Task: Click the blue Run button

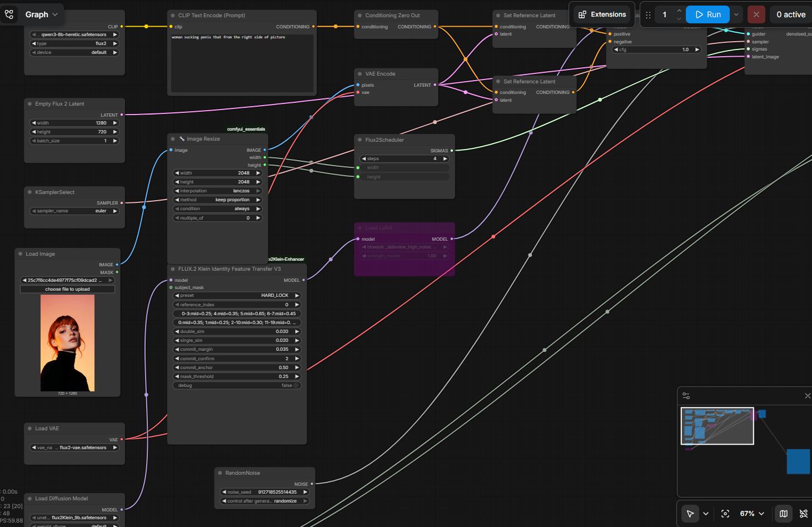Action: click(708, 14)
